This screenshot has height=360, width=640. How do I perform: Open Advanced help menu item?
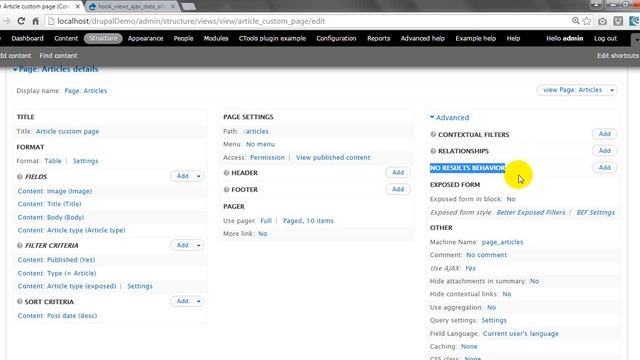(x=422, y=38)
